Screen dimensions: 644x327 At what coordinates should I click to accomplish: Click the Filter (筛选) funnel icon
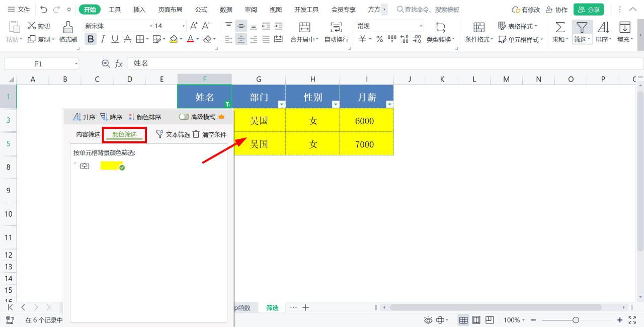click(x=582, y=28)
